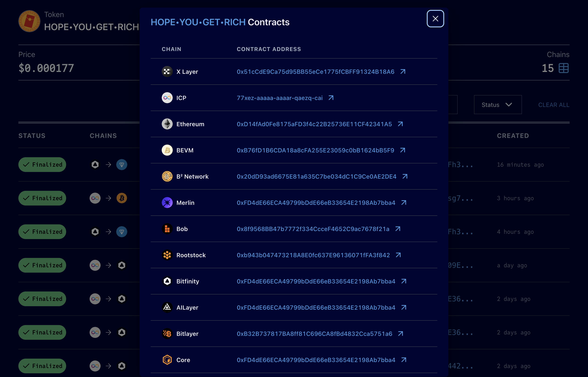Click the ICP infinity logo

coord(167,98)
